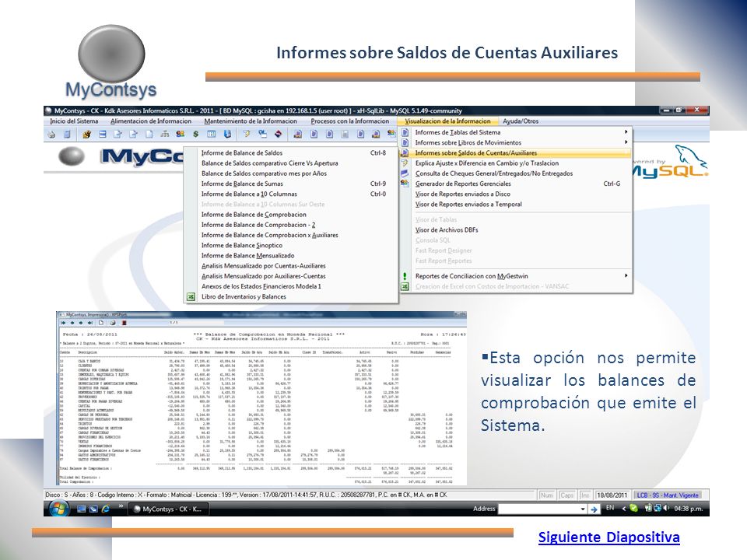Select Anexos de los Estados Financieros Modela 1
This screenshot has width=747, height=560.
(x=291, y=286)
